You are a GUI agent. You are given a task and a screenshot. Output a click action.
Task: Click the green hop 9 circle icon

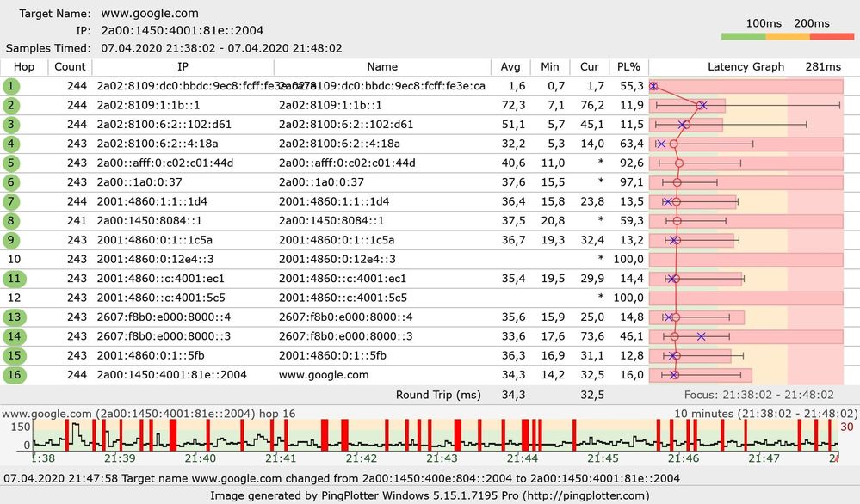(11, 240)
